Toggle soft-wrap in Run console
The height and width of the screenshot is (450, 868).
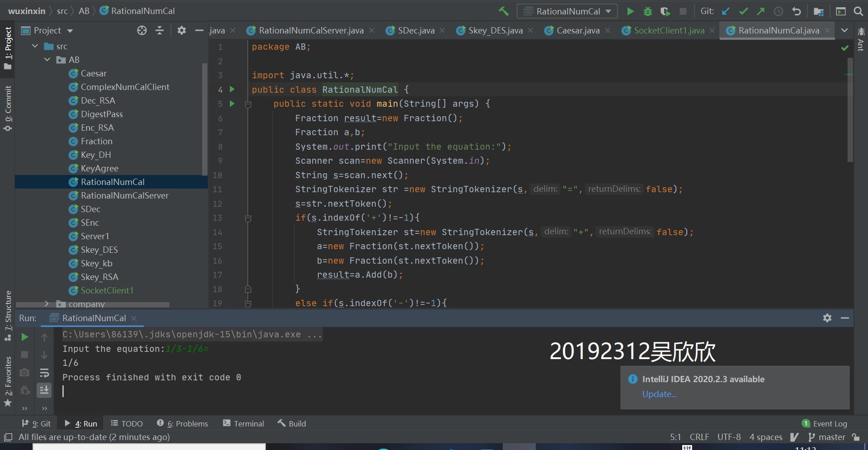[44, 373]
